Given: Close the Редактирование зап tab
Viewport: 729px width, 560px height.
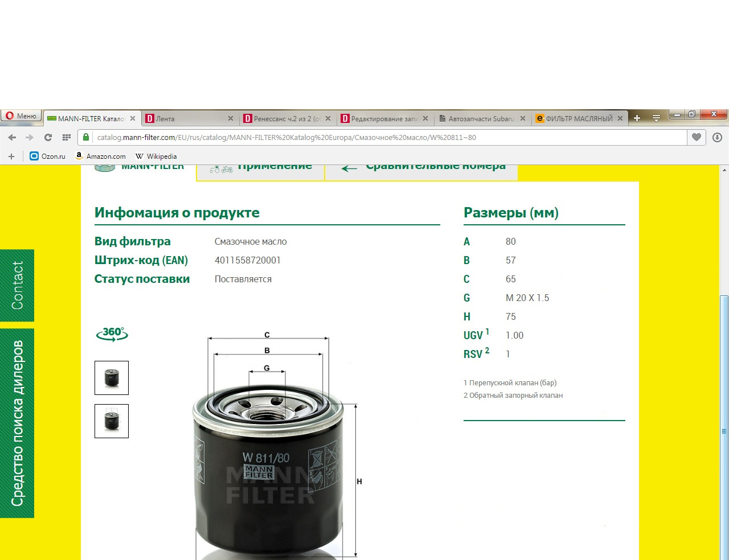Looking at the screenshot, I should tap(425, 118).
